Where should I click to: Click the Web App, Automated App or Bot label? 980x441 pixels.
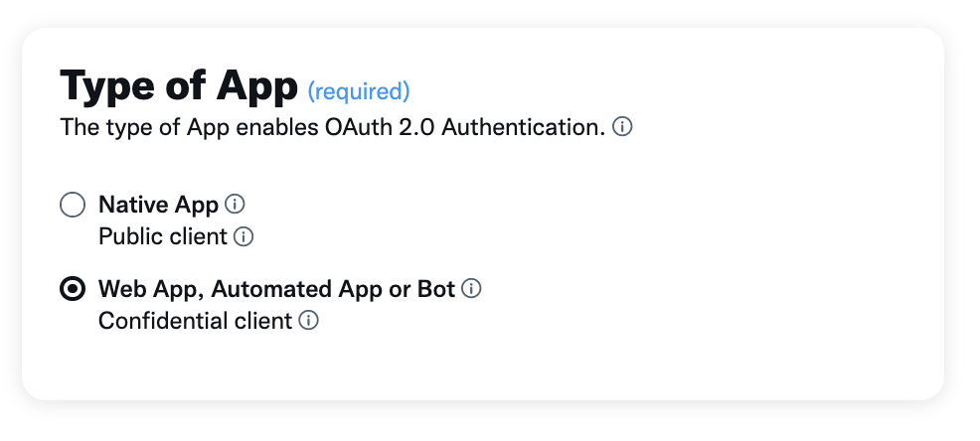(x=276, y=289)
